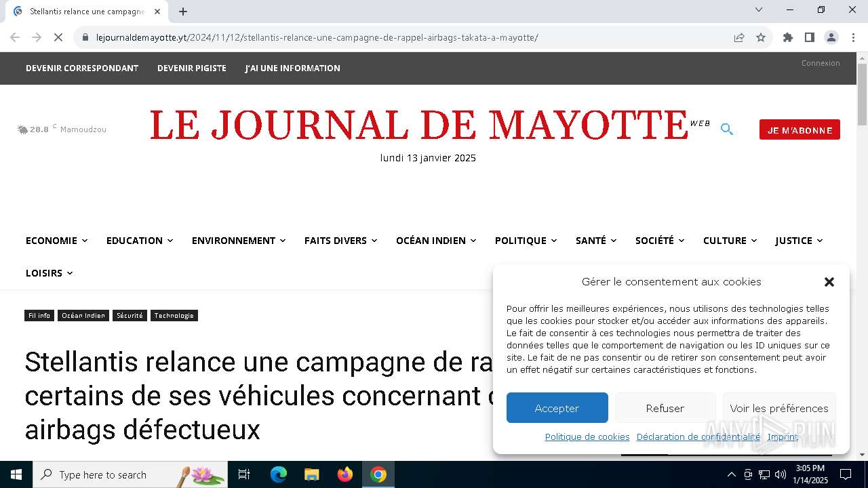Image resolution: width=868 pixels, height=488 pixels.
Task: Open Chrome profile avatar
Action: pos(831,37)
